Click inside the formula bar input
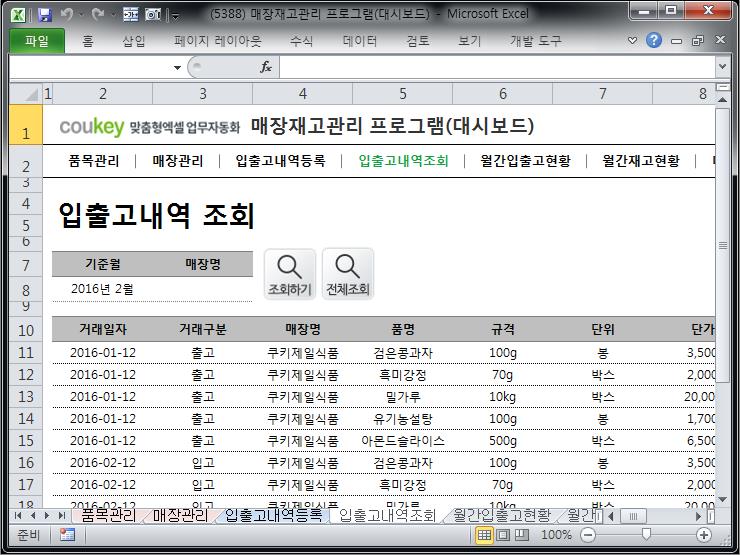 click(x=497, y=67)
